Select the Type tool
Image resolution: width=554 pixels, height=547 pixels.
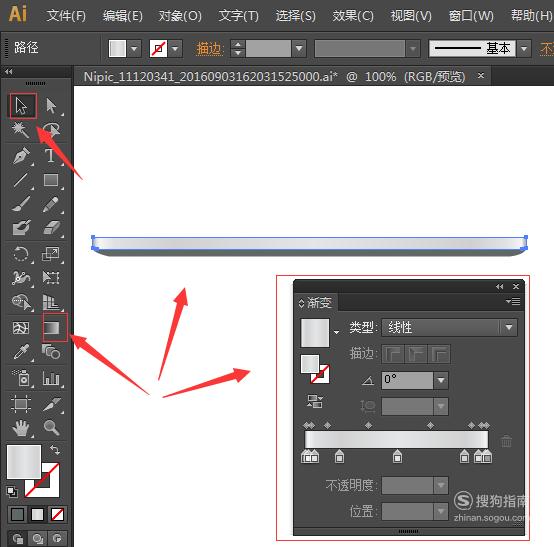pyautogui.click(x=51, y=156)
